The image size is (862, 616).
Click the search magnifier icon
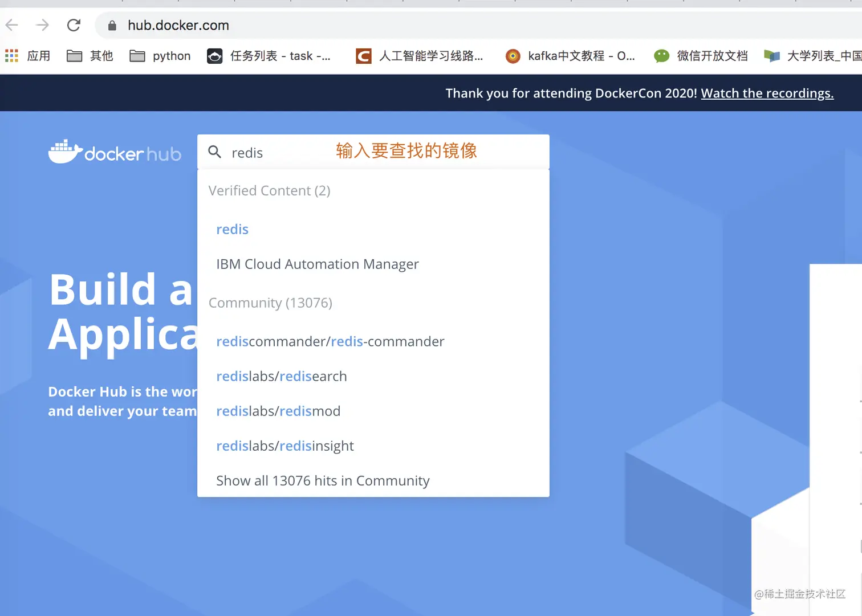click(215, 152)
